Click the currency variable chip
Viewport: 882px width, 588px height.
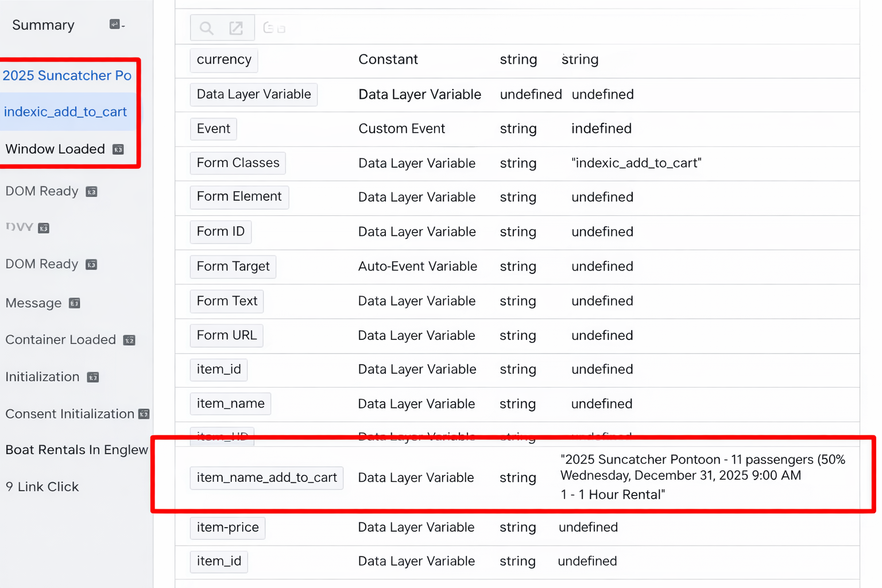[x=224, y=60]
